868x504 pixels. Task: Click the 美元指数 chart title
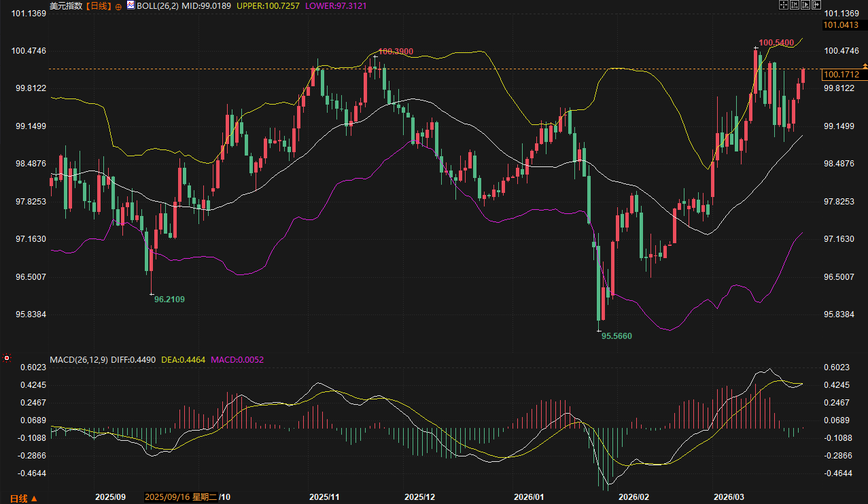tap(66, 5)
